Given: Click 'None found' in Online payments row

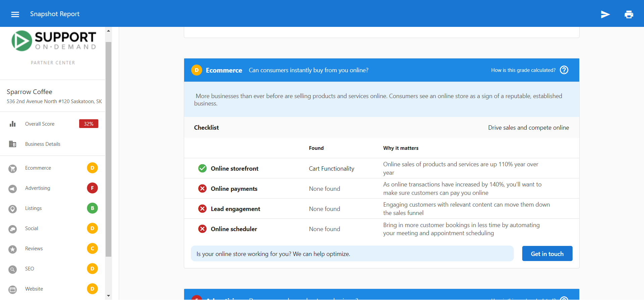Looking at the screenshot, I should tap(324, 189).
